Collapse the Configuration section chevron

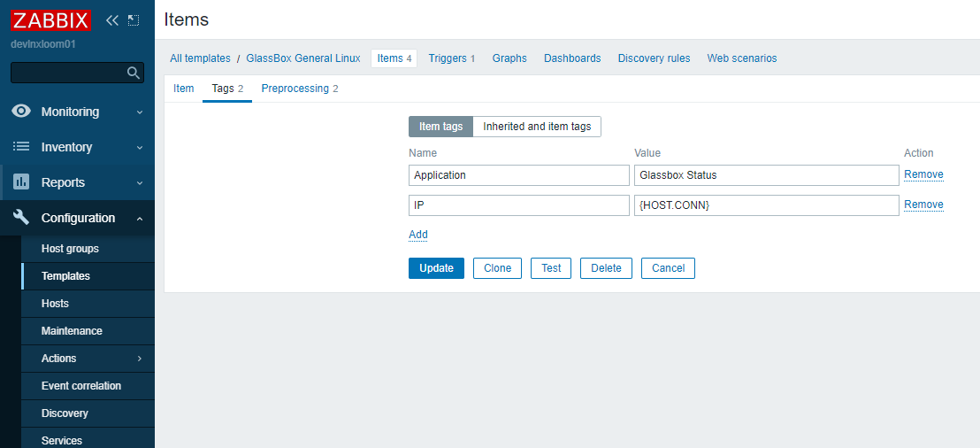(x=140, y=219)
